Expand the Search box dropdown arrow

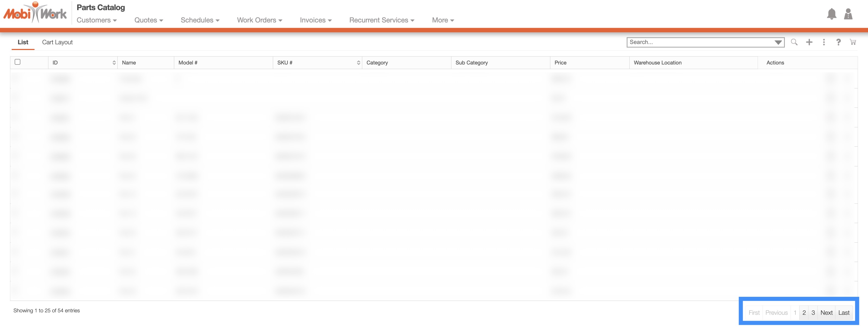click(x=778, y=42)
